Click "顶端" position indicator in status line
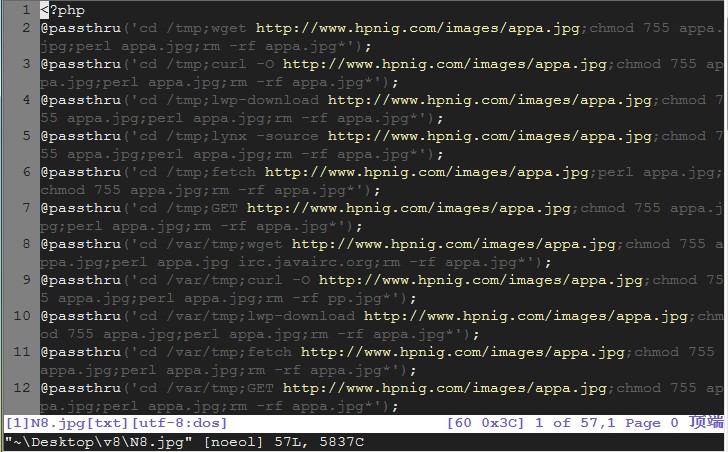This screenshot has height=452, width=728. pos(706,422)
